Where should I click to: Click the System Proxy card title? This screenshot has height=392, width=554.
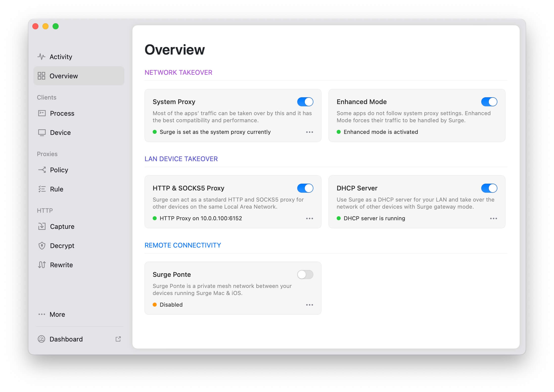[174, 102]
